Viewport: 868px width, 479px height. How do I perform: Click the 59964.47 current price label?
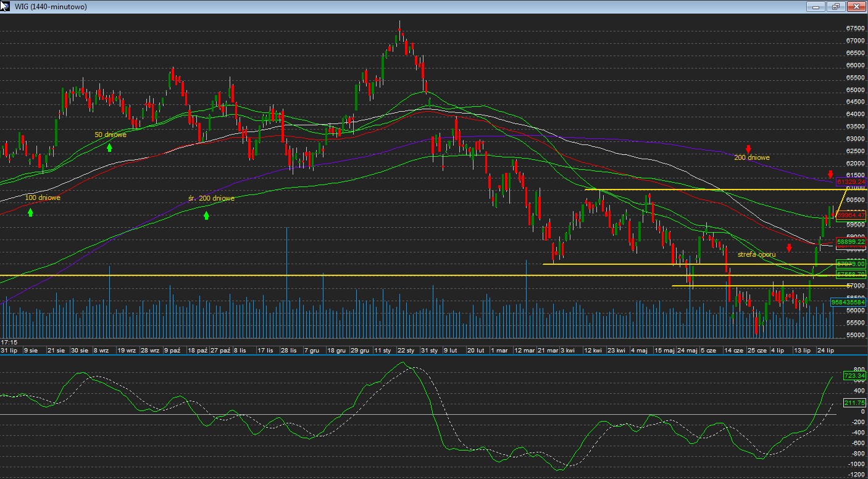[x=851, y=215]
